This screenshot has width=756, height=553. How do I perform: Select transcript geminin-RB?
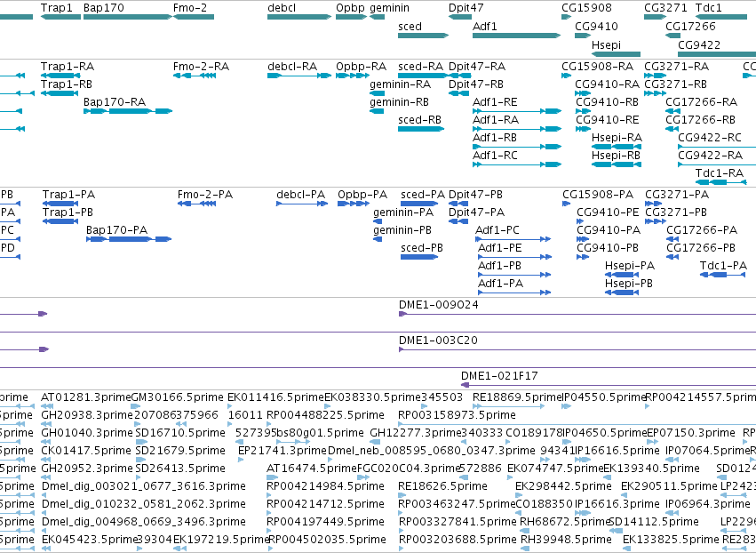coord(399,102)
